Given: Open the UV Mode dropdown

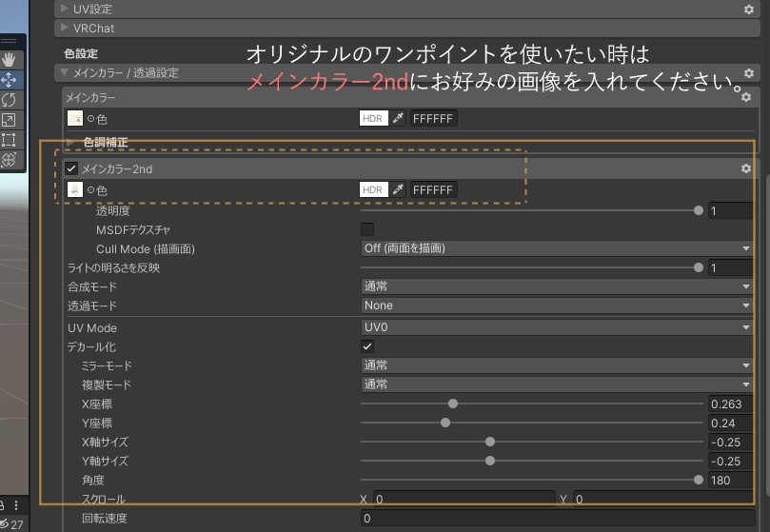Looking at the screenshot, I should 557,327.
